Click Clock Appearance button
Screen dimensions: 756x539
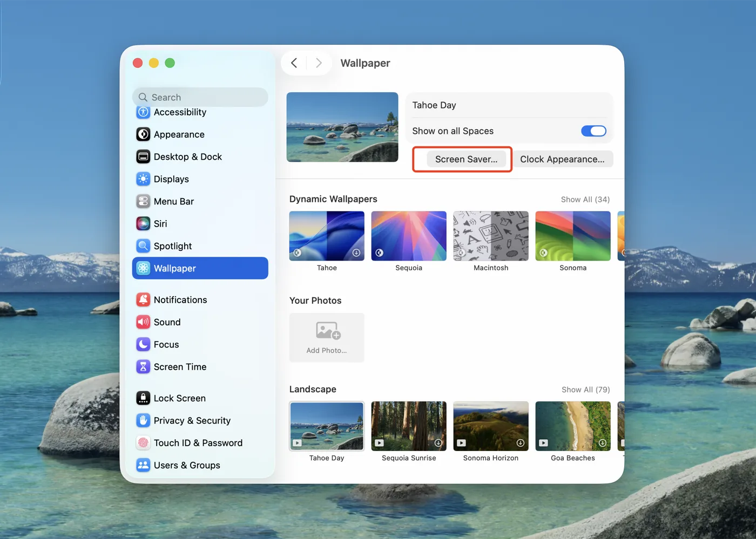point(562,159)
